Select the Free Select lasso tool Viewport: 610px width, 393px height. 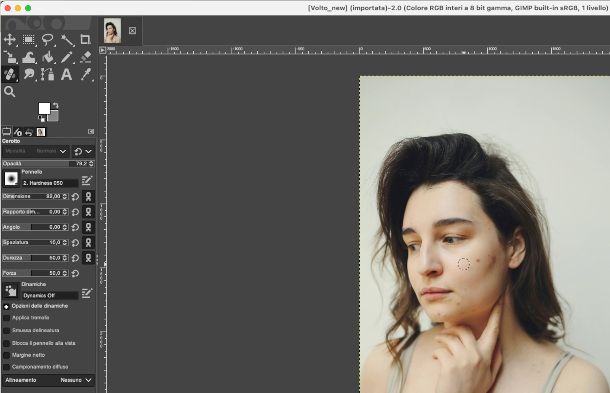(x=47, y=39)
